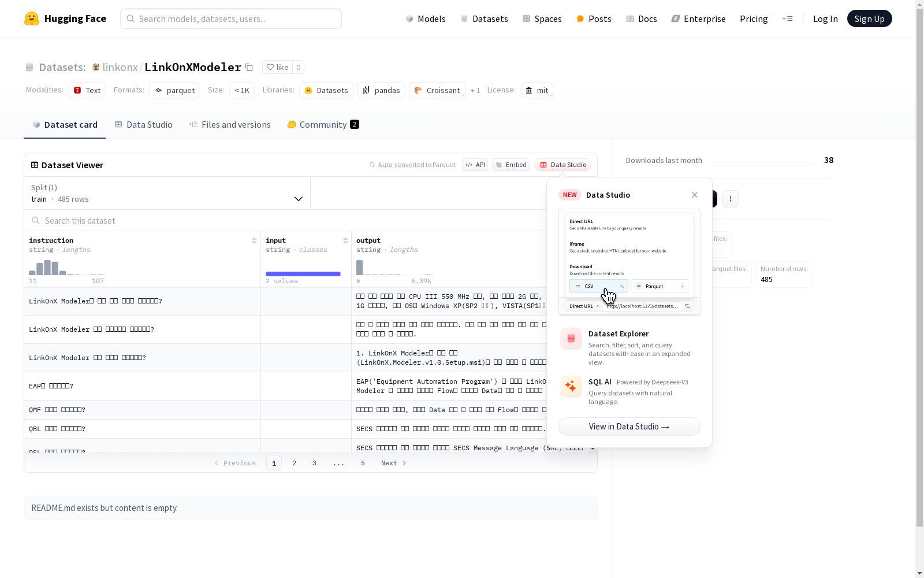Copy the dataset name with the copy icon
The image size is (924, 578).
point(249,67)
